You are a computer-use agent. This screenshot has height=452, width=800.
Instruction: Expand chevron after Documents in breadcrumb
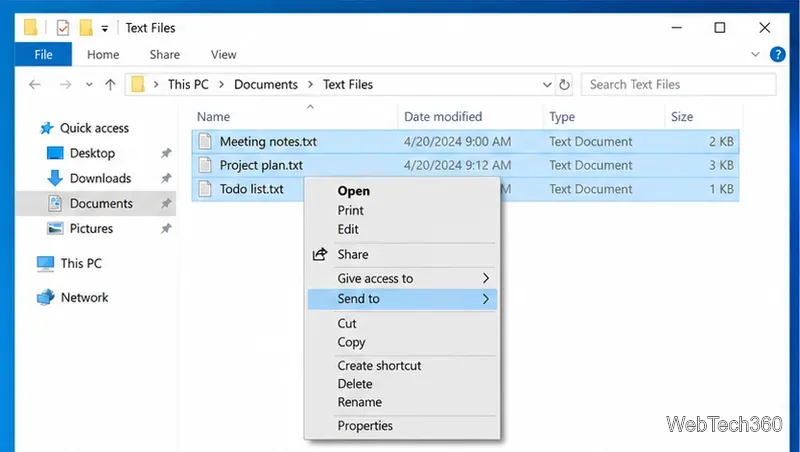point(310,85)
